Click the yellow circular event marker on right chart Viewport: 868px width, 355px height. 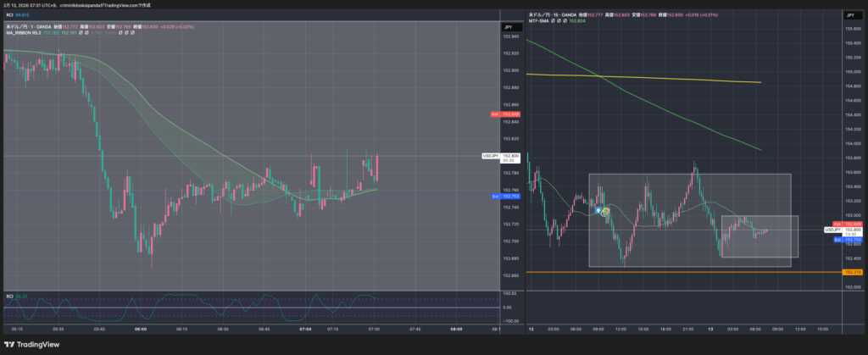coord(605,212)
